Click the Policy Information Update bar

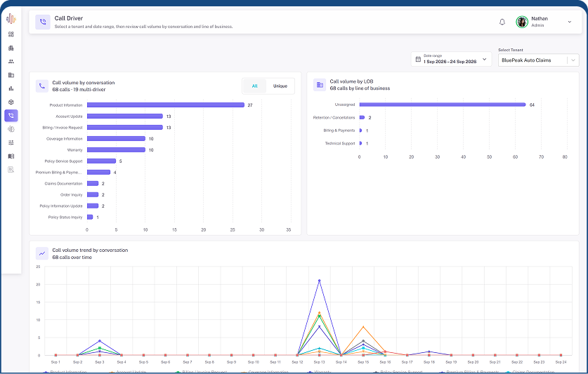93,206
